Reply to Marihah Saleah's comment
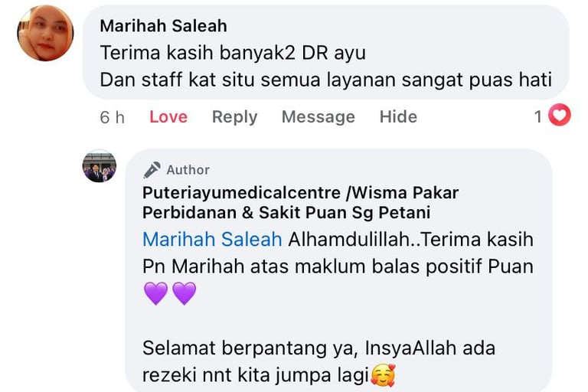The width and height of the screenshot is (588, 392). 235,116
